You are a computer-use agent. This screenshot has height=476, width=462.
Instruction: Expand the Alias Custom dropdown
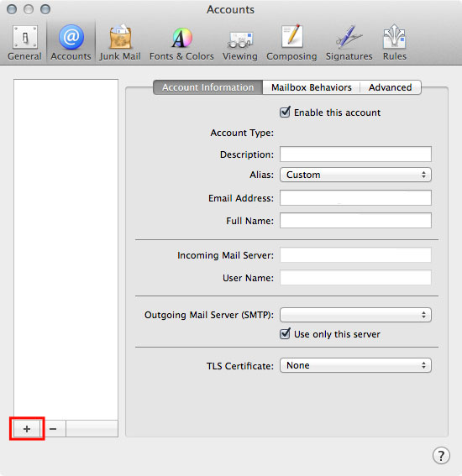(x=355, y=175)
